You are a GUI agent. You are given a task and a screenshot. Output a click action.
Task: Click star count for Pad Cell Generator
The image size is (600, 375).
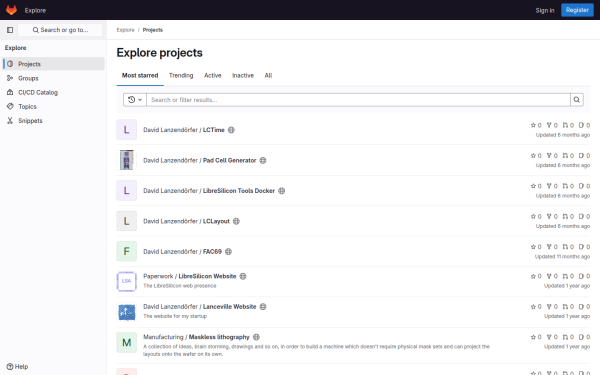tap(536, 156)
